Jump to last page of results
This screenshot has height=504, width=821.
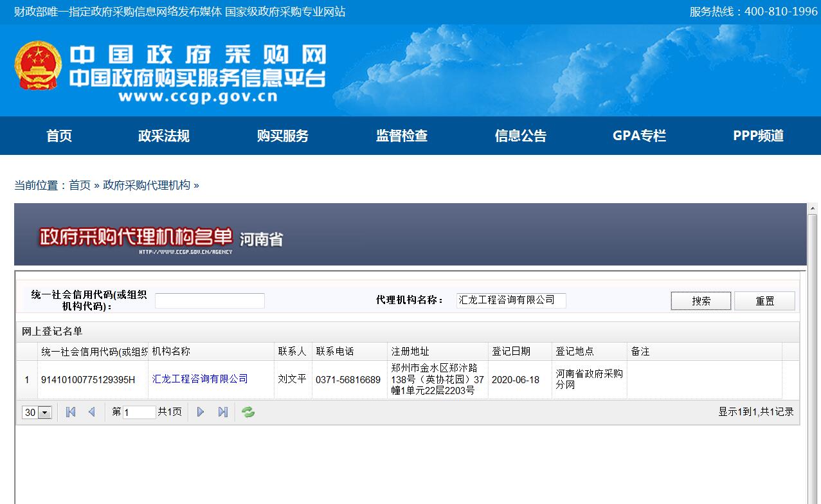(x=222, y=412)
